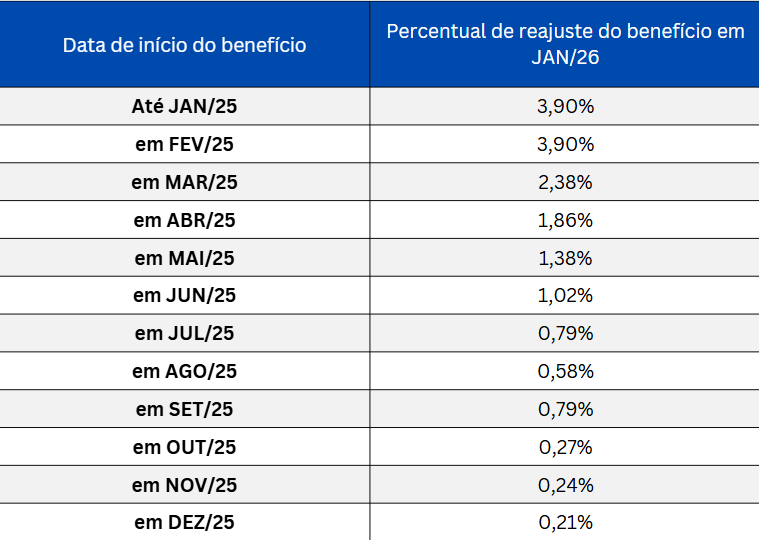Select the 'em DEZ/25' cell
The height and width of the screenshot is (540, 759).
pyautogui.click(x=184, y=522)
